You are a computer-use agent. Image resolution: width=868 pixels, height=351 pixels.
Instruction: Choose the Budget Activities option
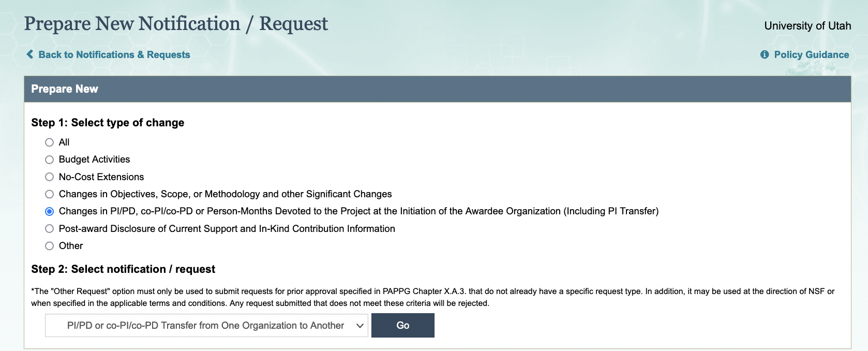tap(50, 159)
